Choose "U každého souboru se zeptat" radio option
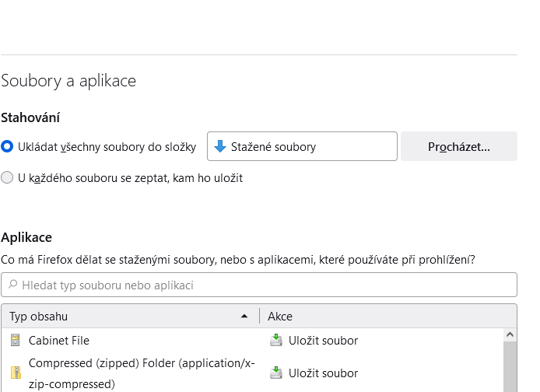540x392 pixels. pyautogui.click(x=8, y=177)
